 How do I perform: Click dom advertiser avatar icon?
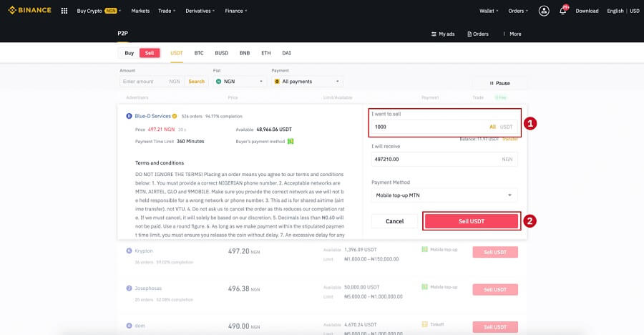pyautogui.click(x=129, y=326)
